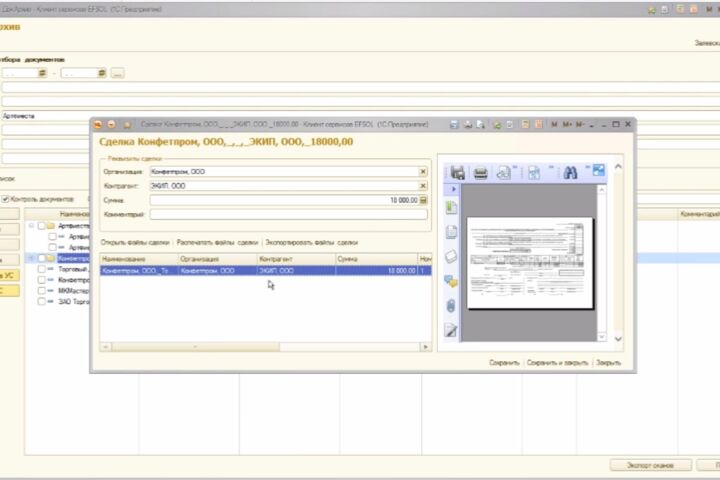This screenshot has height=480, width=720.
Task: Check the Торговый row checkbox in tree
Action: coord(42,269)
